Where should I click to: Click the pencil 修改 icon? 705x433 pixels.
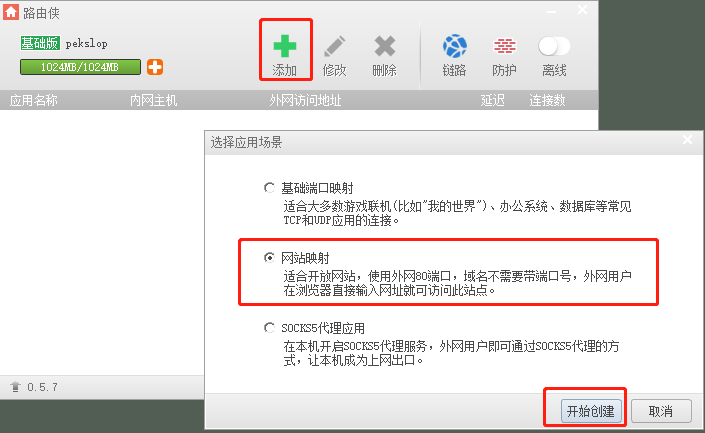(335, 46)
